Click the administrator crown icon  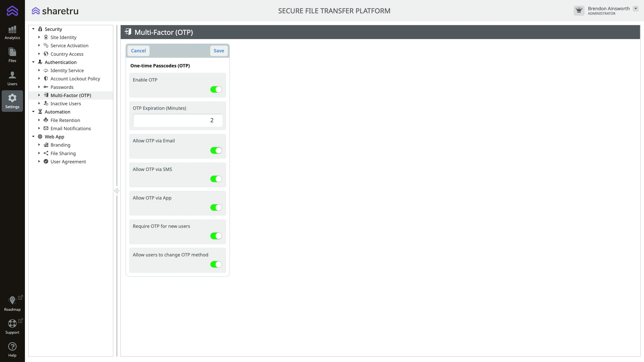coord(579,10)
